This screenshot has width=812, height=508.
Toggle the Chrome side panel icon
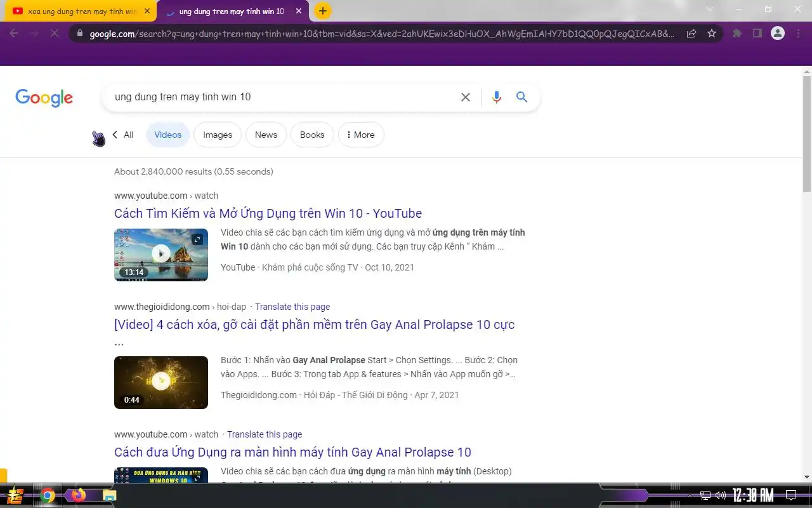[757, 34]
